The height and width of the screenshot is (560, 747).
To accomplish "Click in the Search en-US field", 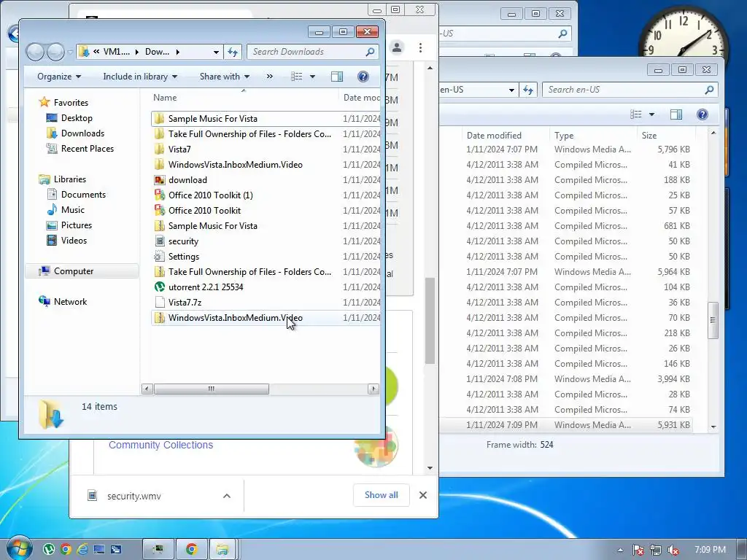I will [622, 90].
